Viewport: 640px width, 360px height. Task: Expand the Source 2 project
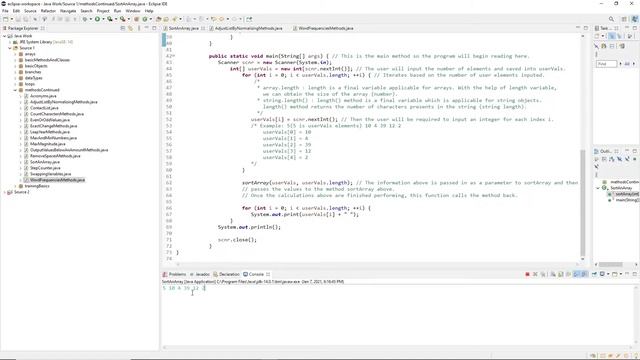pos(4,192)
